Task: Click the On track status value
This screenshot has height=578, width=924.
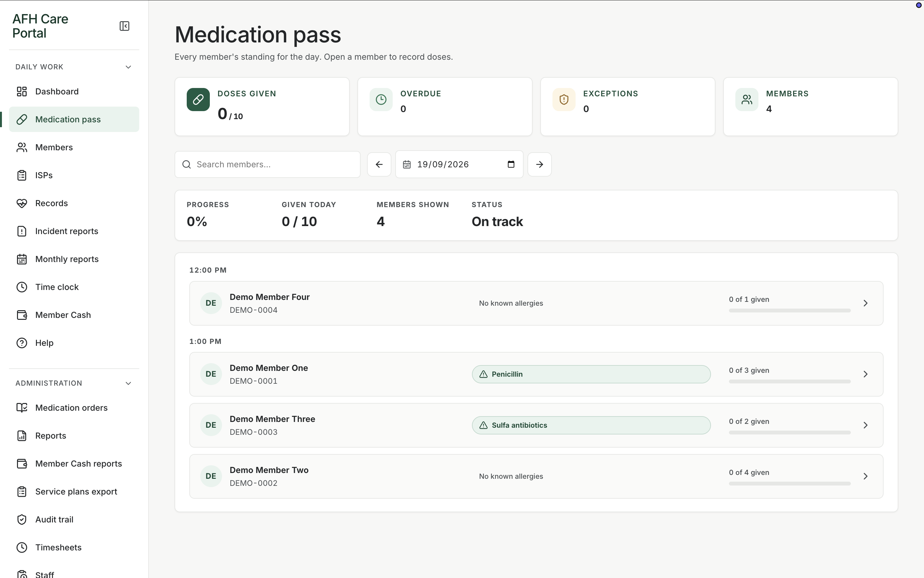Action: tap(497, 221)
